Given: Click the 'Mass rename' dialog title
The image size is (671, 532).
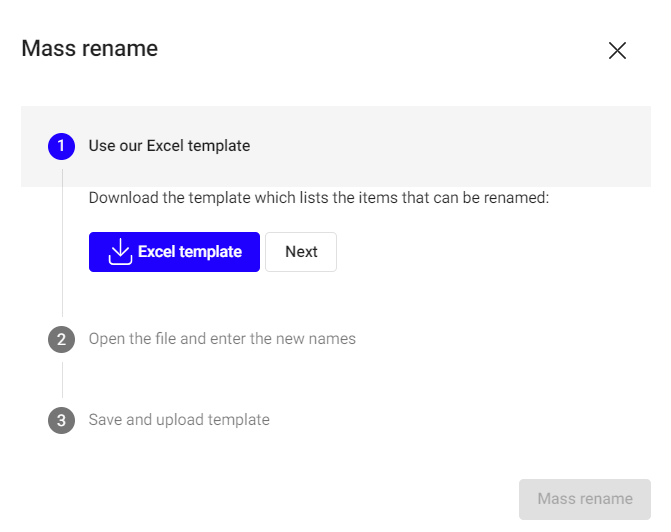Looking at the screenshot, I should [89, 48].
